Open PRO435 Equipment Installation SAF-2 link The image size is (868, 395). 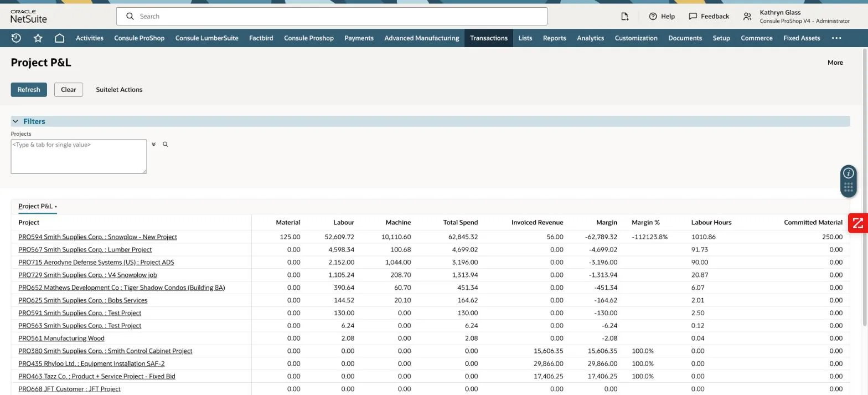point(91,364)
